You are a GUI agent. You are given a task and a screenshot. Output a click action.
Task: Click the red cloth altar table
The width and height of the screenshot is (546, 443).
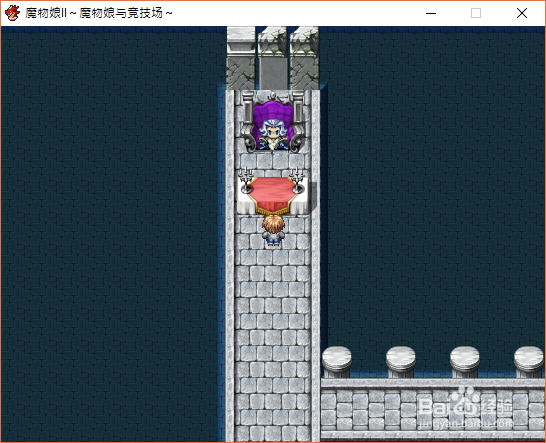[273, 196]
